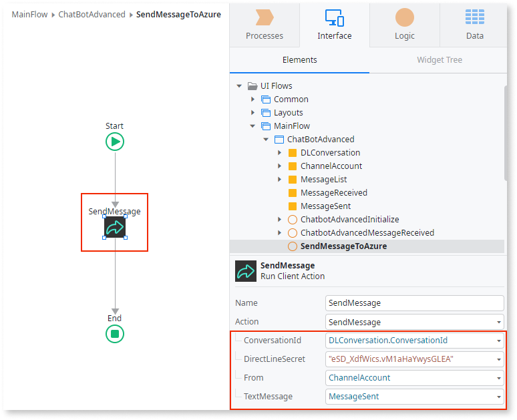Click the Interface devices icon
The image size is (517, 420).
point(335,17)
